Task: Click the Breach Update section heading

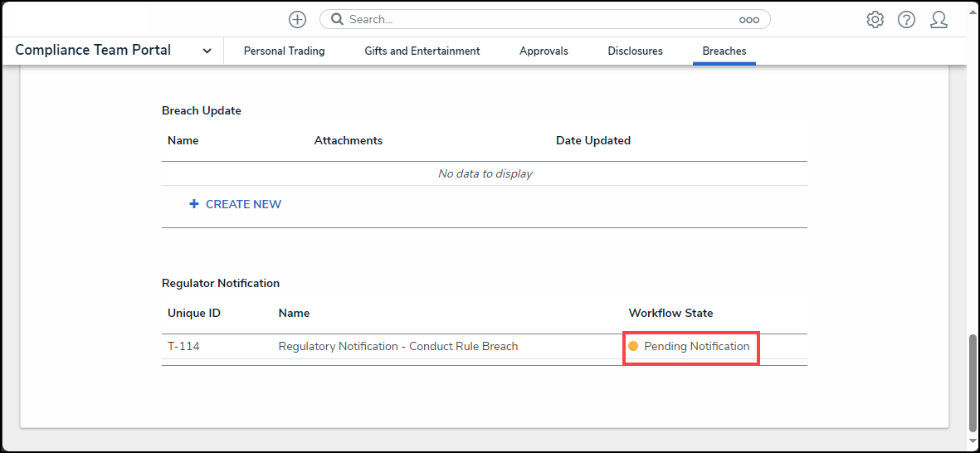Action: pos(202,110)
